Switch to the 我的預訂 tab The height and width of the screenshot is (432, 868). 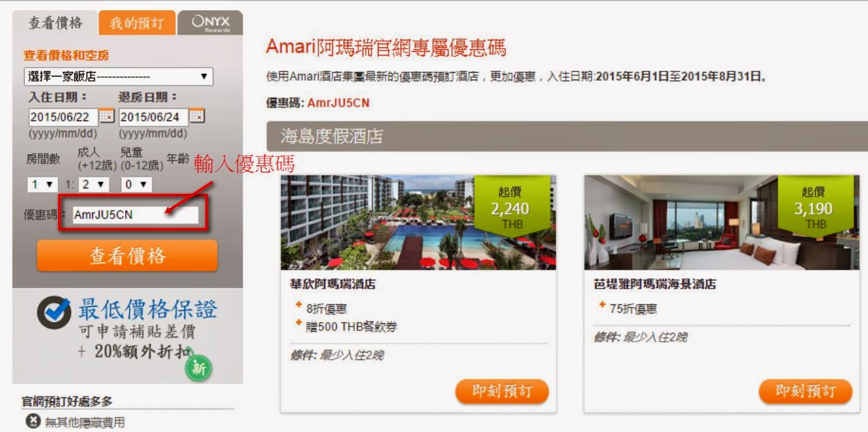(x=136, y=23)
